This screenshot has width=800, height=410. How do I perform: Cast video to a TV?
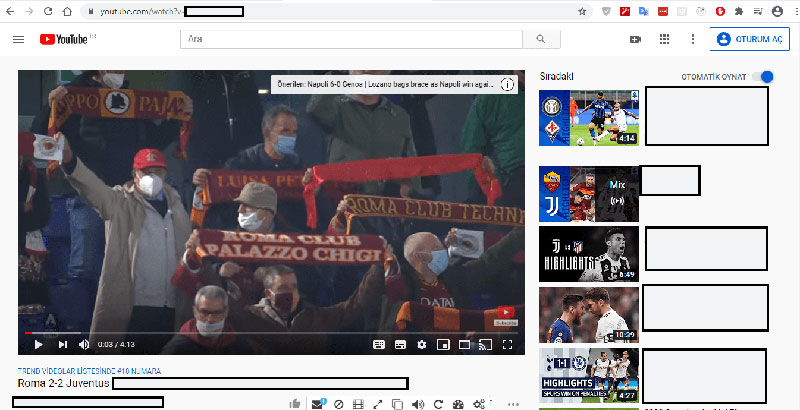[485, 345]
